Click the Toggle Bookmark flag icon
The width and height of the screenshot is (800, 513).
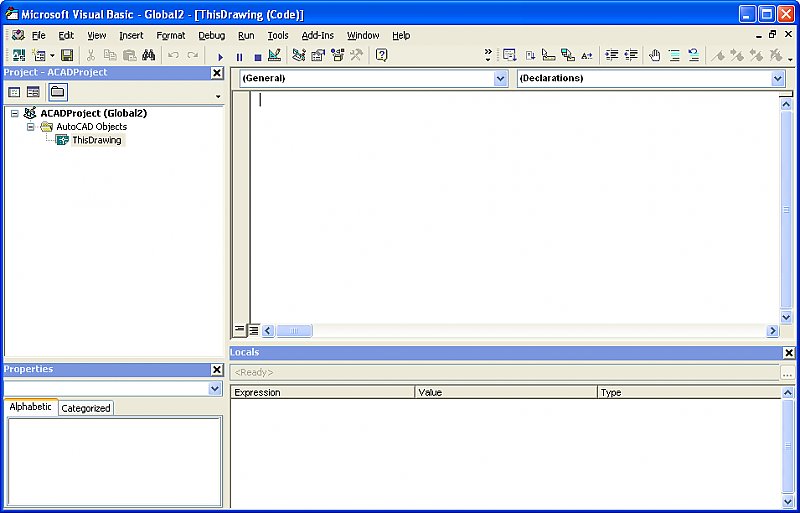click(718, 55)
